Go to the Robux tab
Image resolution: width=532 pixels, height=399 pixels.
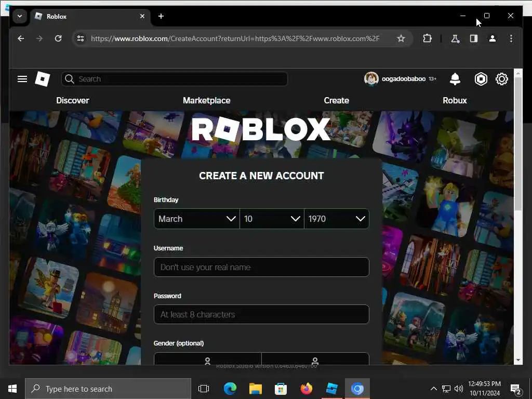[455, 100]
